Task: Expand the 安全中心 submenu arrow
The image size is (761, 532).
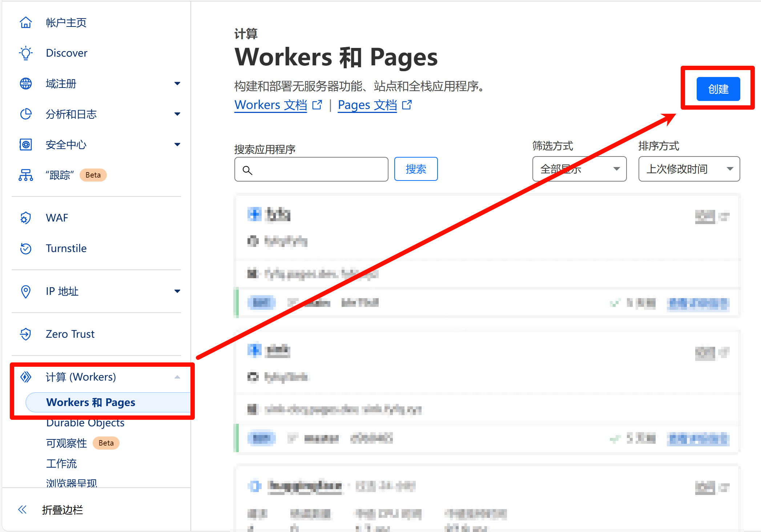Action: tap(177, 145)
